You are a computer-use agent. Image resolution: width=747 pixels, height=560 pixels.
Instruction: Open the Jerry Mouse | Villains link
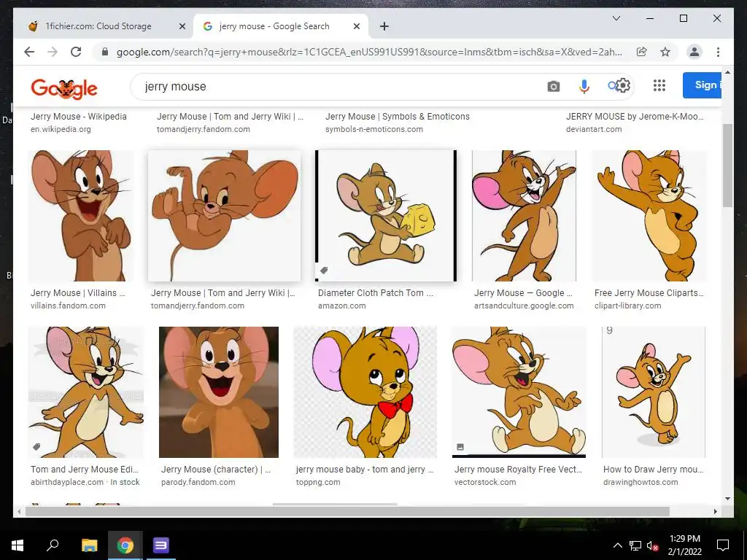77,293
